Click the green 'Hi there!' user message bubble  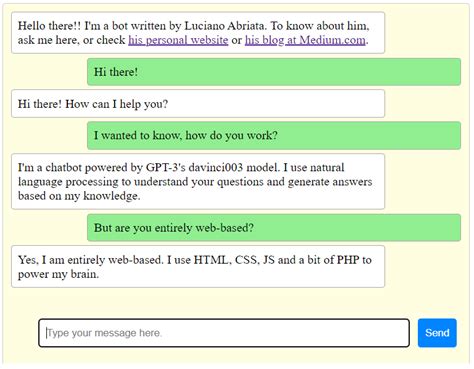click(x=274, y=72)
